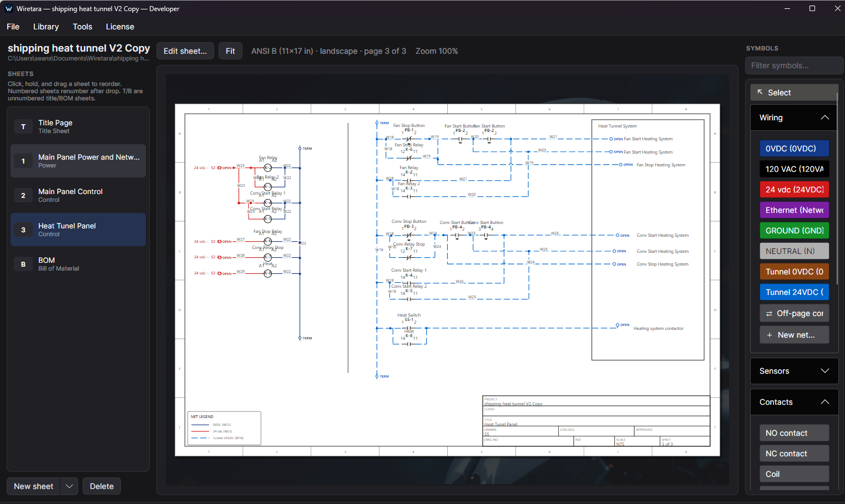Open the Off-page connector tool

click(x=794, y=313)
